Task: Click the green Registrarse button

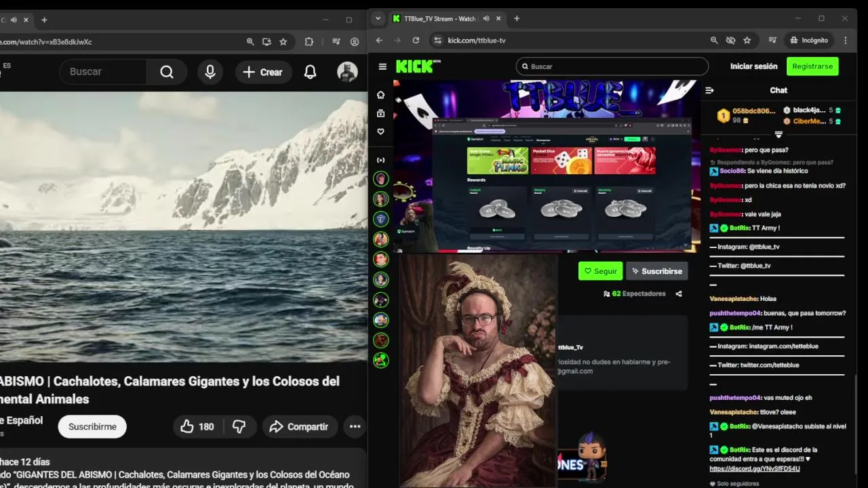Action: (812, 66)
